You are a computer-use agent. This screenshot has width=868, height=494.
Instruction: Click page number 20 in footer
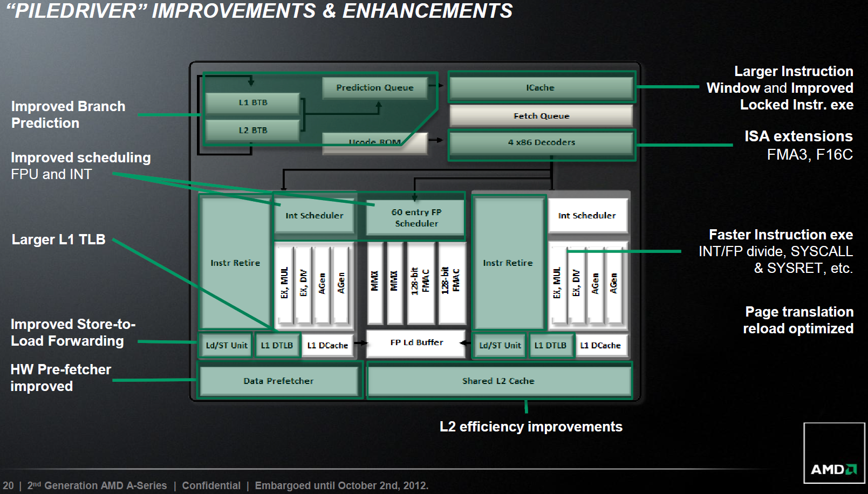click(x=8, y=485)
